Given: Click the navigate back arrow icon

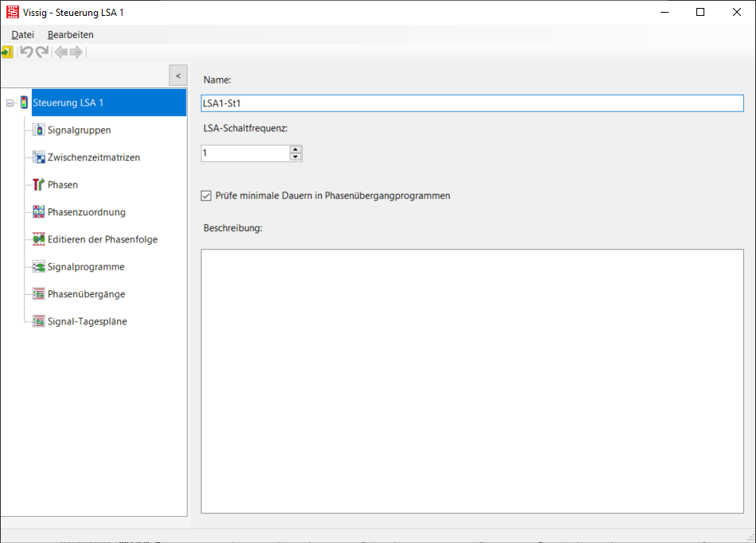Looking at the screenshot, I should 60,52.
